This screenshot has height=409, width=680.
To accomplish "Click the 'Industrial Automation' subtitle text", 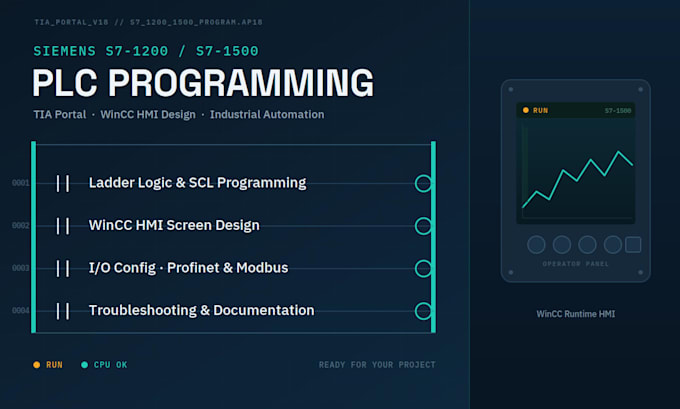I will tap(267, 115).
